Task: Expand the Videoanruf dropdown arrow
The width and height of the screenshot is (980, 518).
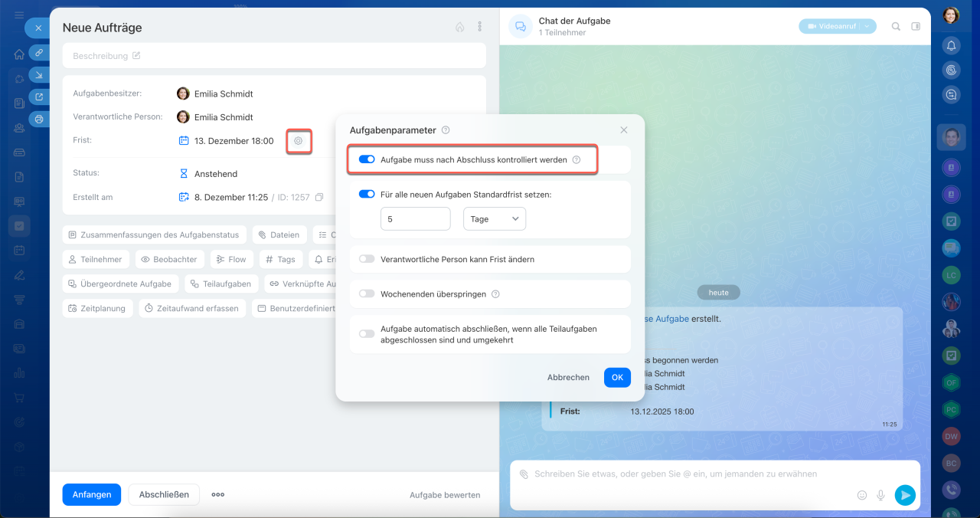Action: [x=867, y=26]
